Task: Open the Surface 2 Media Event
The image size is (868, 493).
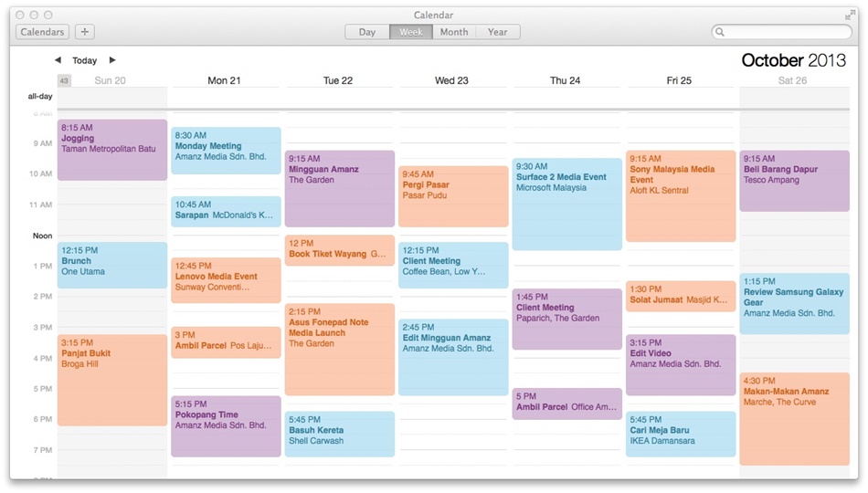Action: (566, 205)
